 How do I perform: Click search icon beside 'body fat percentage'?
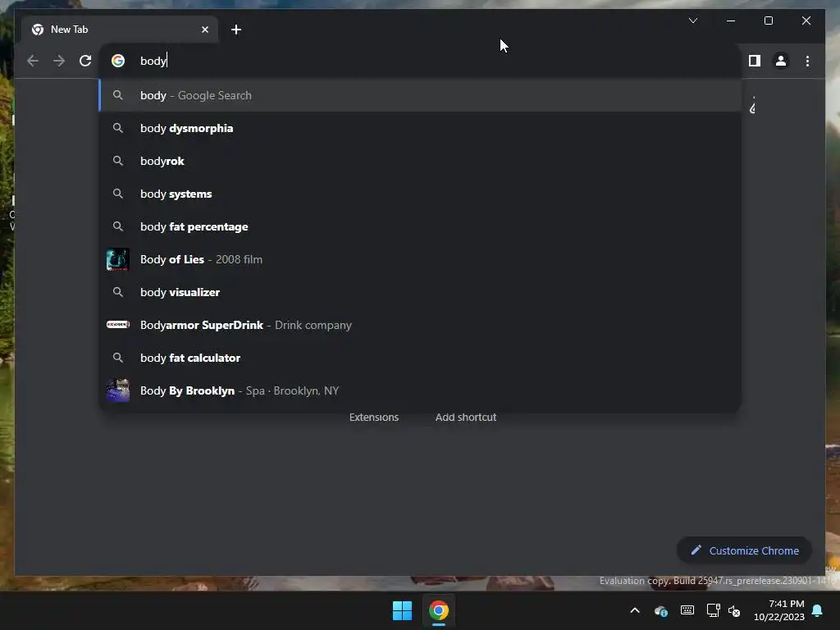click(x=118, y=226)
